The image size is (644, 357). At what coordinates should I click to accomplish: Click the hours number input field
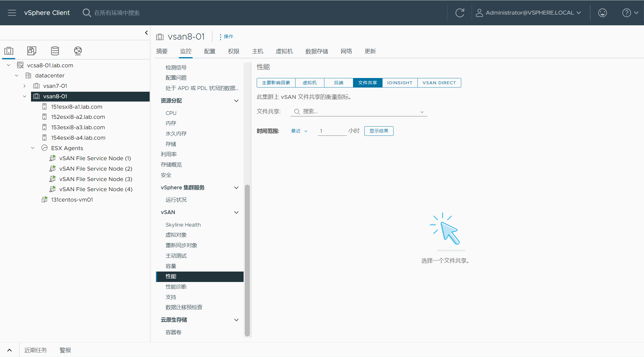tap(332, 131)
